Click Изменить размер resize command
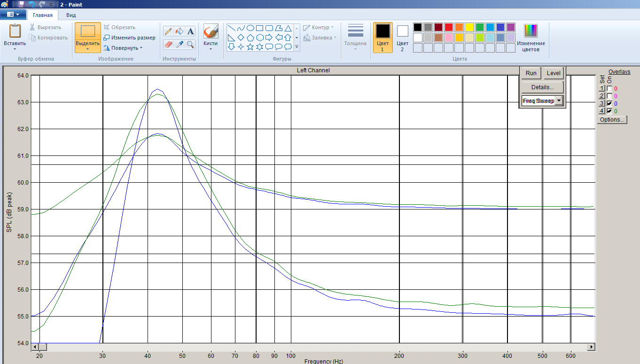This screenshot has width=640, height=364. coord(129,38)
